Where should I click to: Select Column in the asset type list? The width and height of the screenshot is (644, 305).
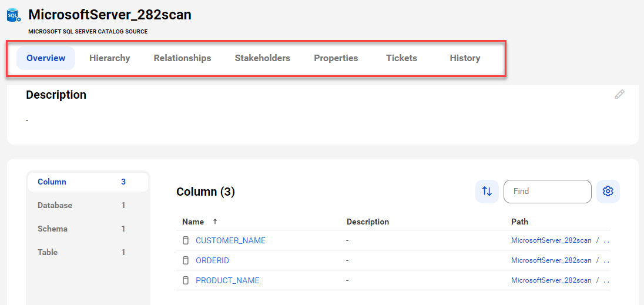(88, 182)
